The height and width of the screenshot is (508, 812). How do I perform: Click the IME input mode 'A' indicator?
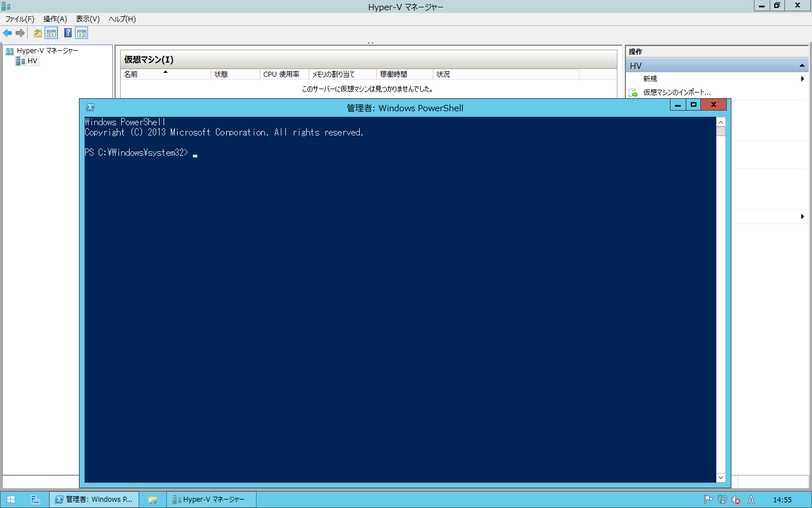point(751,500)
